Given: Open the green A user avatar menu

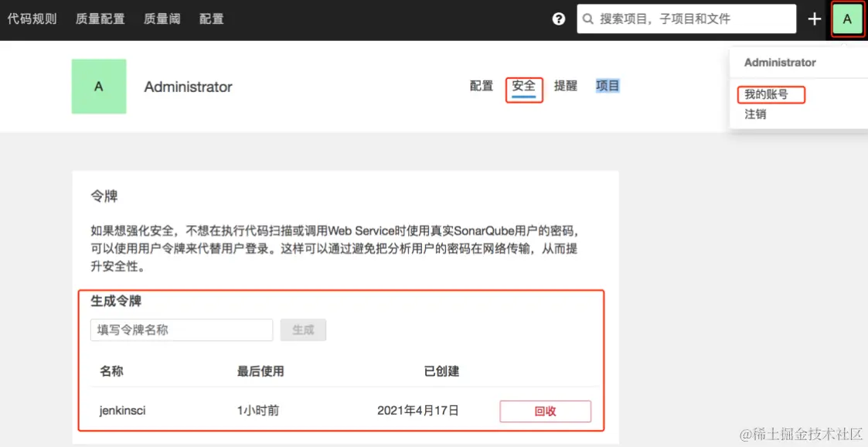Looking at the screenshot, I should tap(847, 19).
